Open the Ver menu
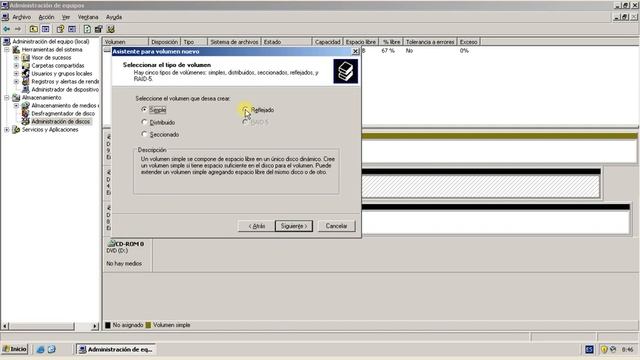Image resolution: width=640 pixels, height=360 pixels. 66,17
